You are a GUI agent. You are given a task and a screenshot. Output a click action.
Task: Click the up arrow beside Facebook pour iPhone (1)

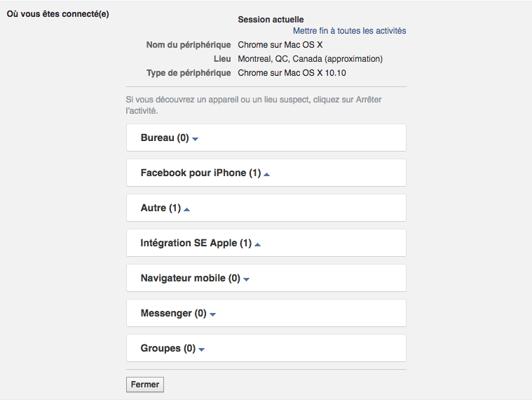click(267, 174)
